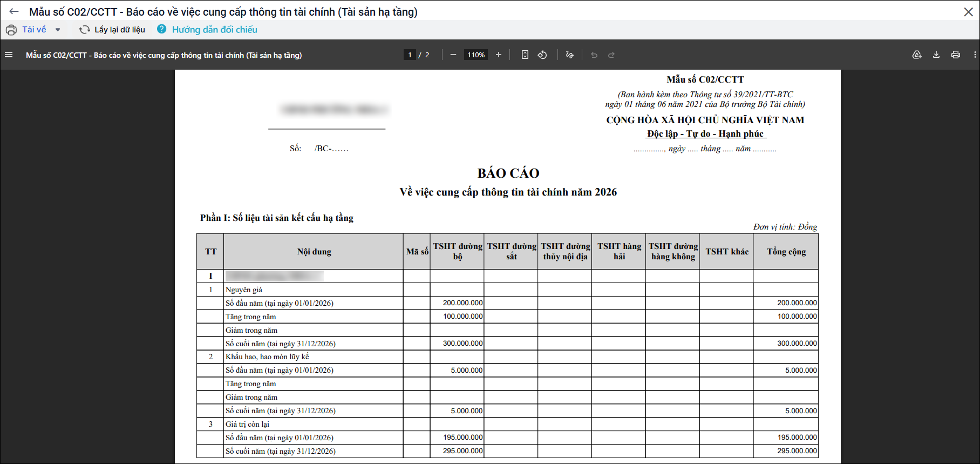Click the undo arrow in PDF toolbar
980x464 pixels.
(594, 55)
